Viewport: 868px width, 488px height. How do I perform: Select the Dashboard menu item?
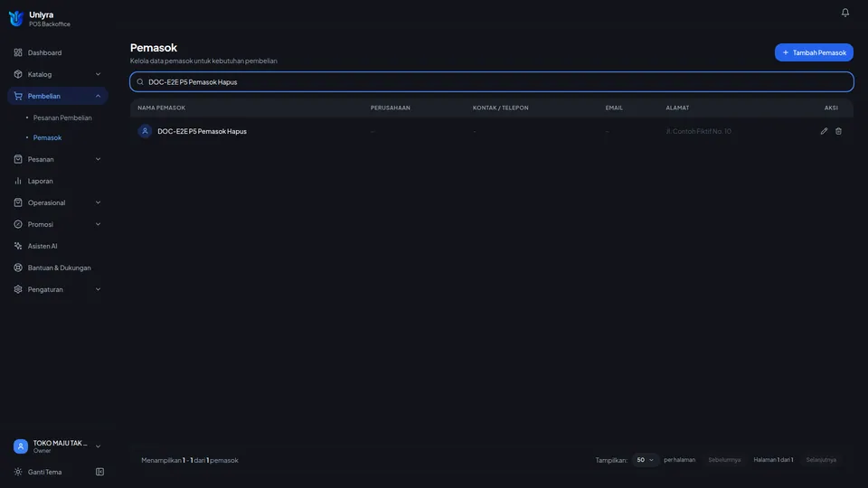(58, 52)
